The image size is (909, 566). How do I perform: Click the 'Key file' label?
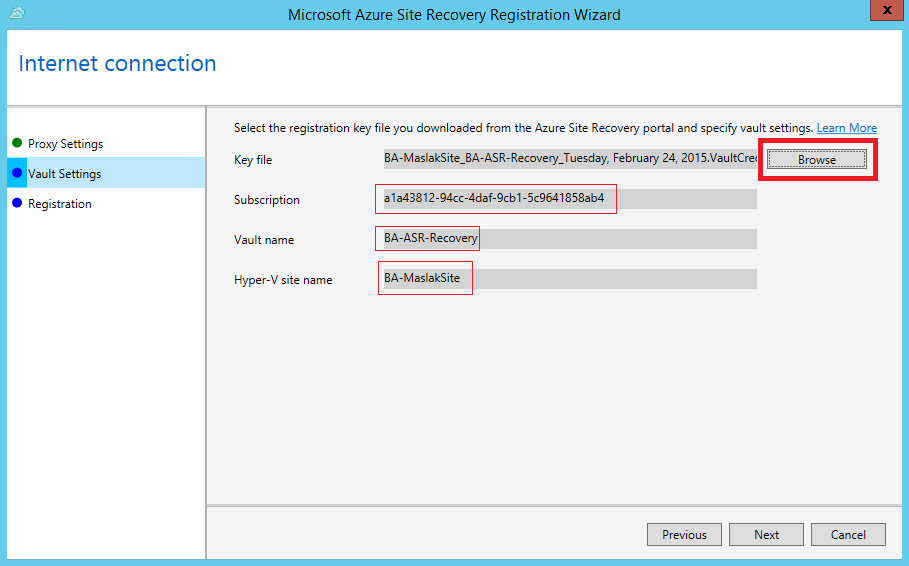pyautogui.click(x=253, y=160)
